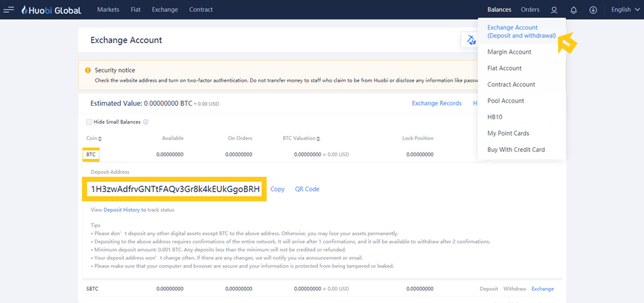Open Contract in the top navigation
Screen dimensions: 644x303
tap(201, 10)
